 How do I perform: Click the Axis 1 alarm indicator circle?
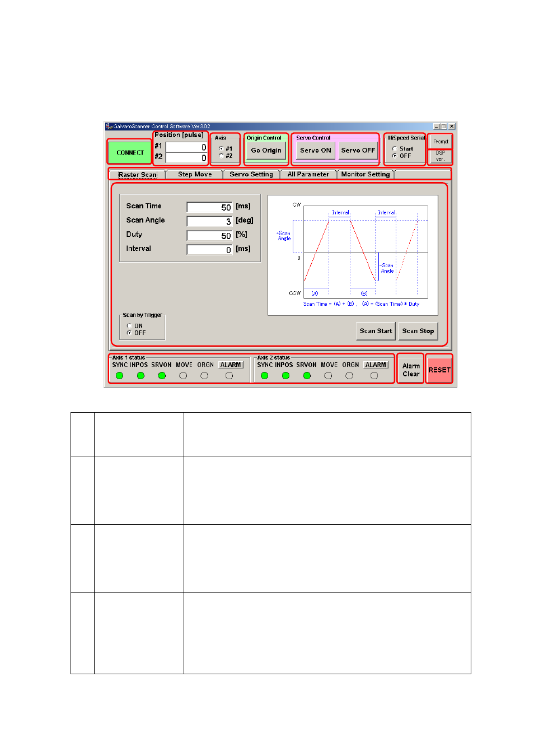(x=229, y=376)
